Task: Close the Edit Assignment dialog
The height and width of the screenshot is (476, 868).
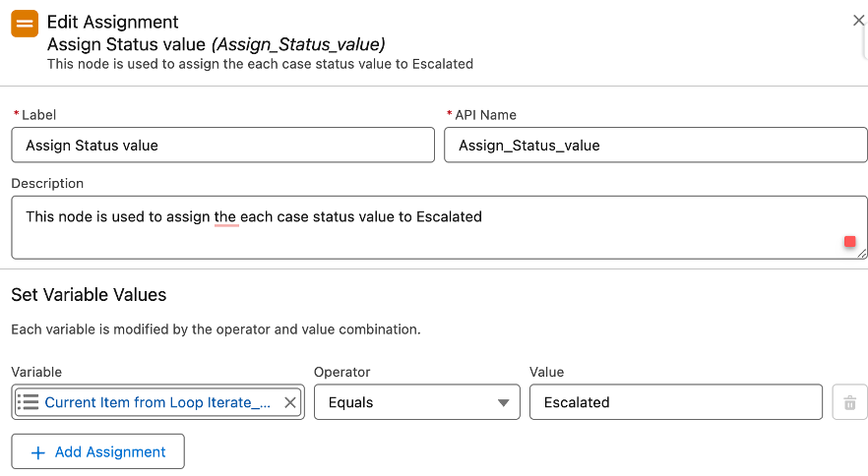Action: tap(858, 21)
